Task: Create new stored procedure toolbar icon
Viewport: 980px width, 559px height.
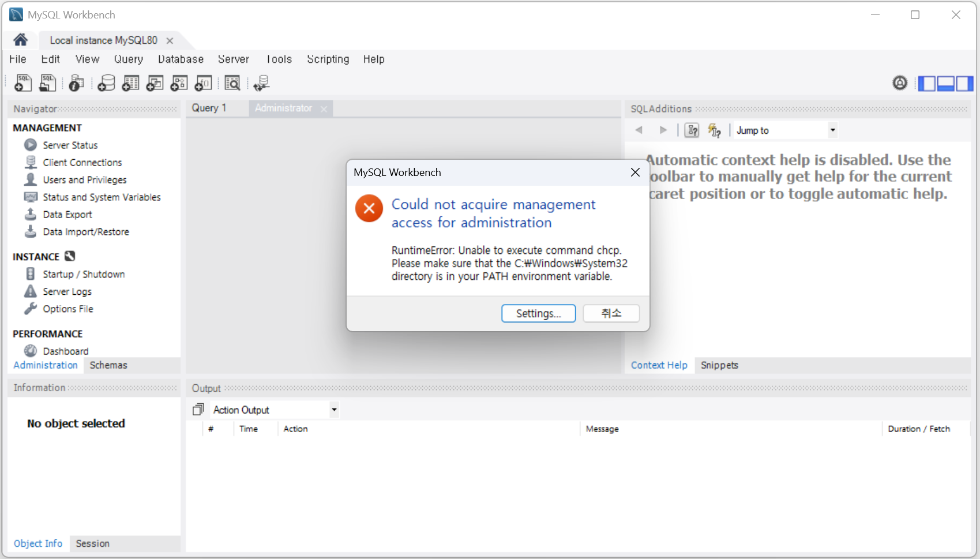Action: pos(179,83)
